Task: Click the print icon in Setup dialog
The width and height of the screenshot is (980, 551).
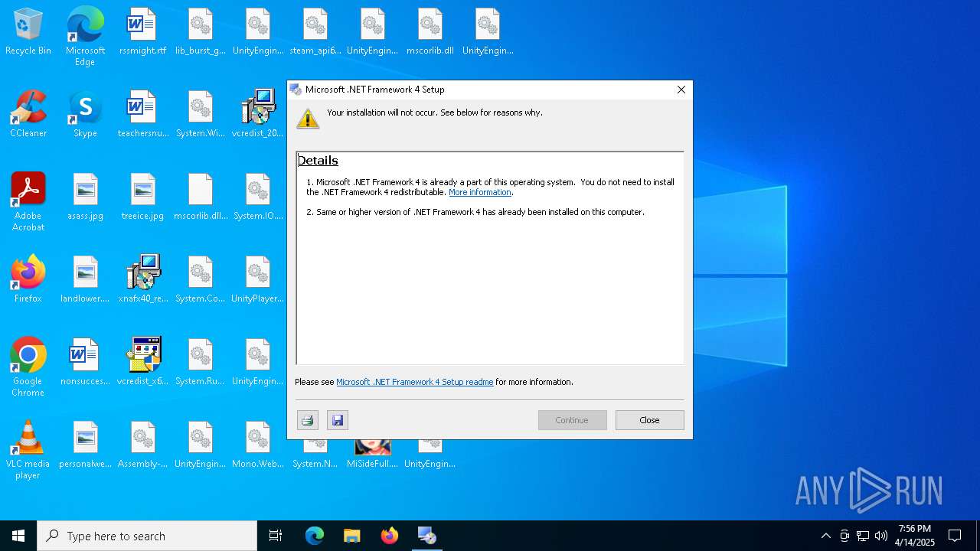Action: point(308,420)
